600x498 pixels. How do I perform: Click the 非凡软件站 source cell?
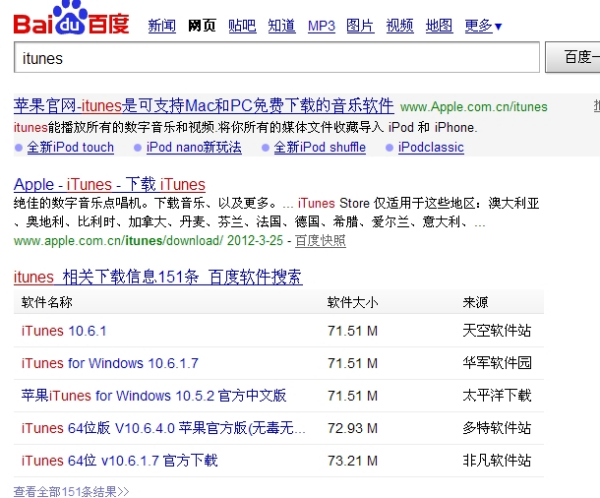tap(497, 460)
